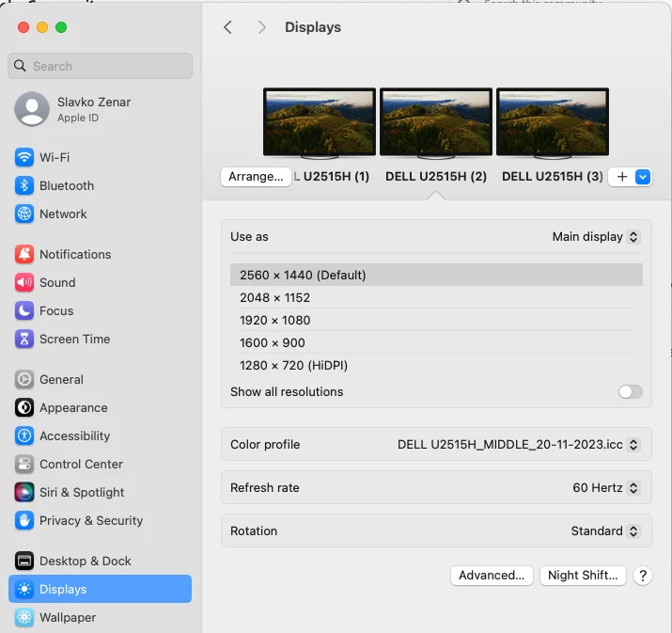Open Night Shift... settings
This screenshot has width=672, height=633.
[x=583, y=576]
